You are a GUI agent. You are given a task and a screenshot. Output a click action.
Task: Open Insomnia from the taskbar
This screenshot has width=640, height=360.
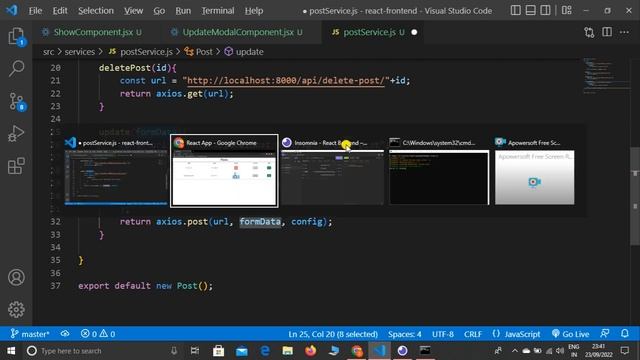click(x=402, y=351)
